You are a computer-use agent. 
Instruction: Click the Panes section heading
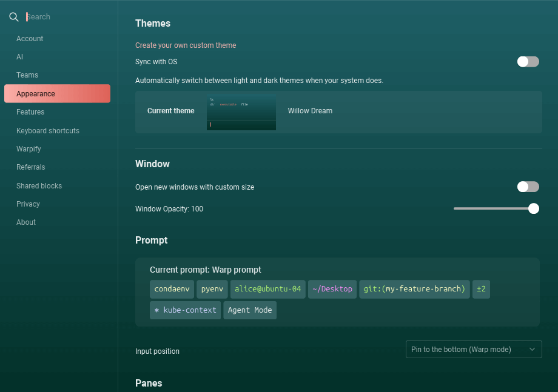(x=149, y=383)
